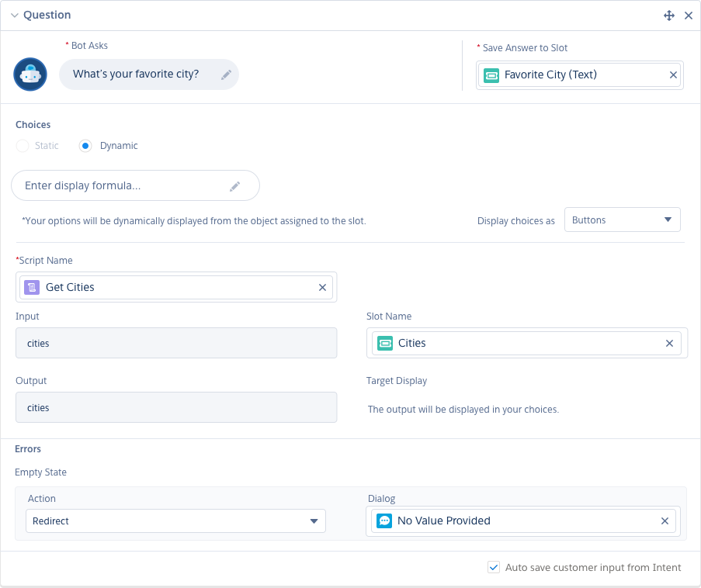Screen dimensions: 701x588
Task: Click the slot icon beside Cities slot name
Action: point(385,343)
